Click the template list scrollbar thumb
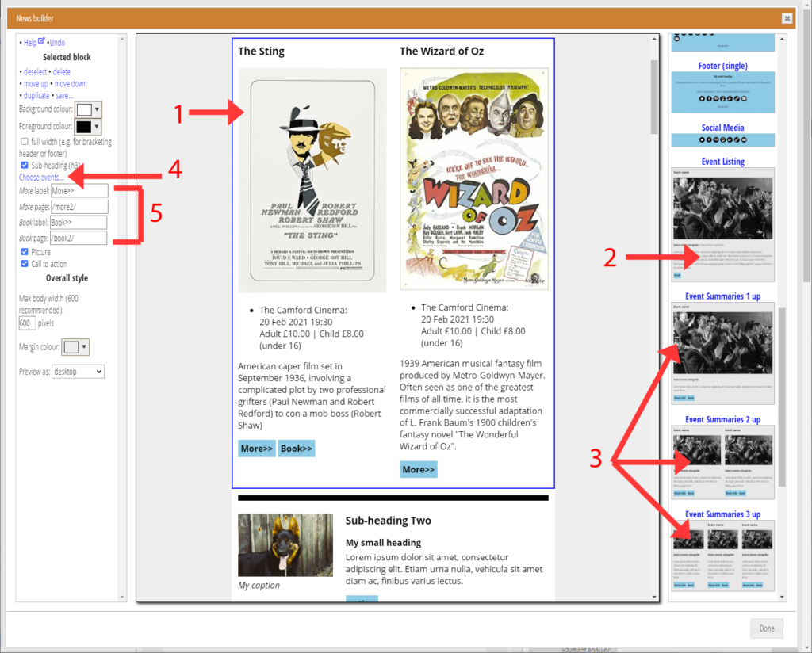812x653 pixels. 782,397
